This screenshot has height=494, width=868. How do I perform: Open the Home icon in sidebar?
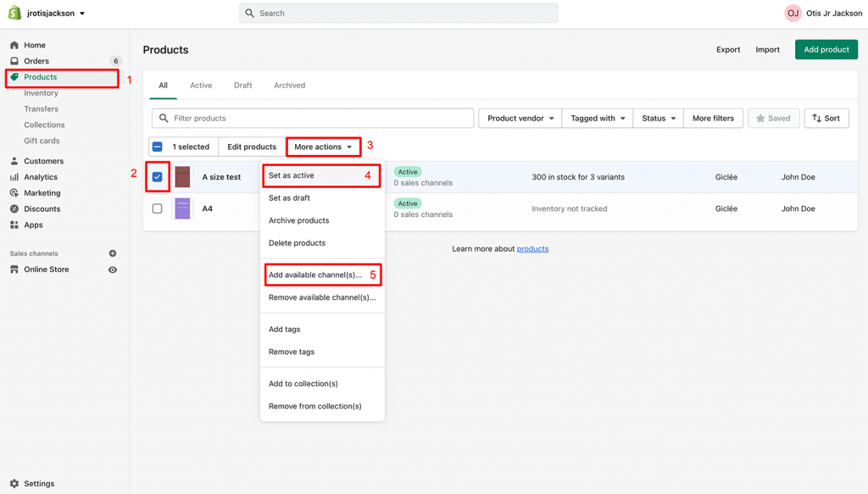click(x=14, y=45)
